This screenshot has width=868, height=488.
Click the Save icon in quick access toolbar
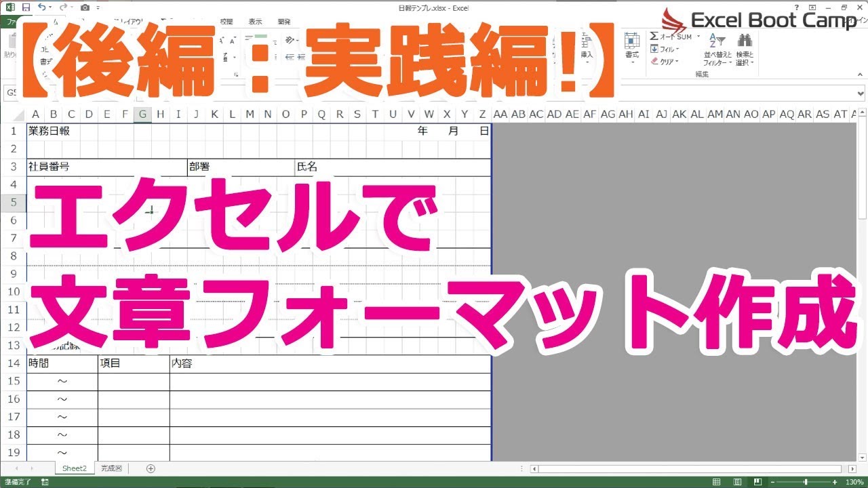point(26,7)
